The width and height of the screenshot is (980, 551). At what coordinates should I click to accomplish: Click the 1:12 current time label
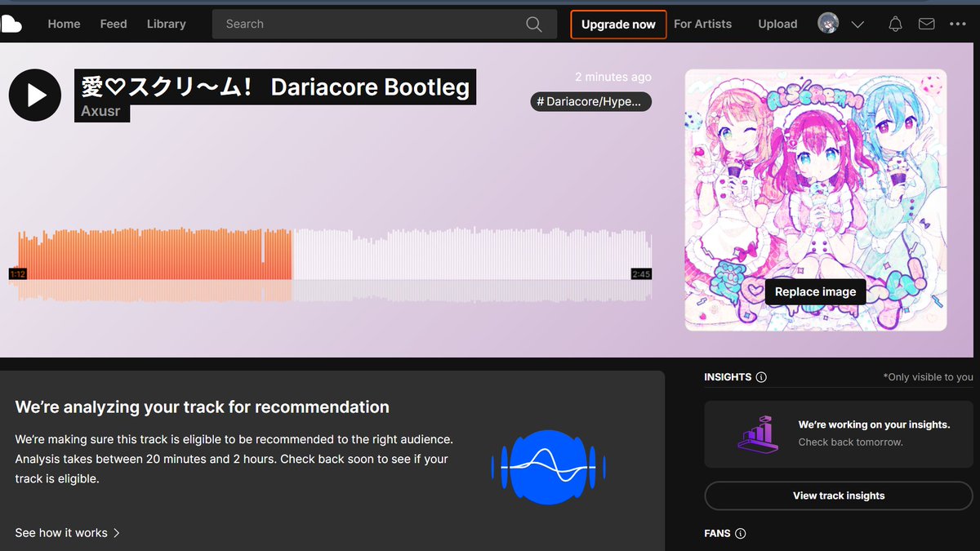(x=17, y=274)
